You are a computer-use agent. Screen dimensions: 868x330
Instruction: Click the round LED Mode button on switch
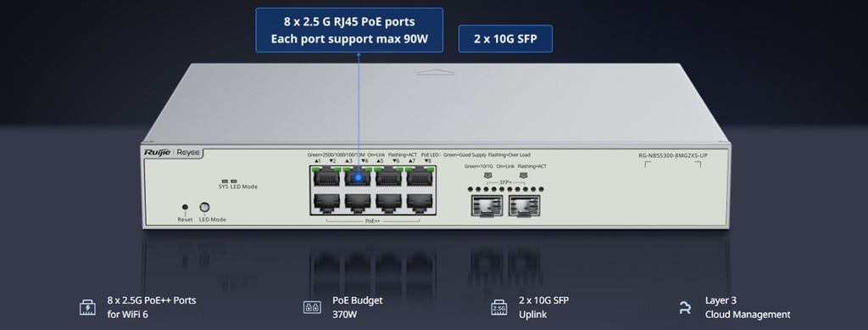[204, 207]
